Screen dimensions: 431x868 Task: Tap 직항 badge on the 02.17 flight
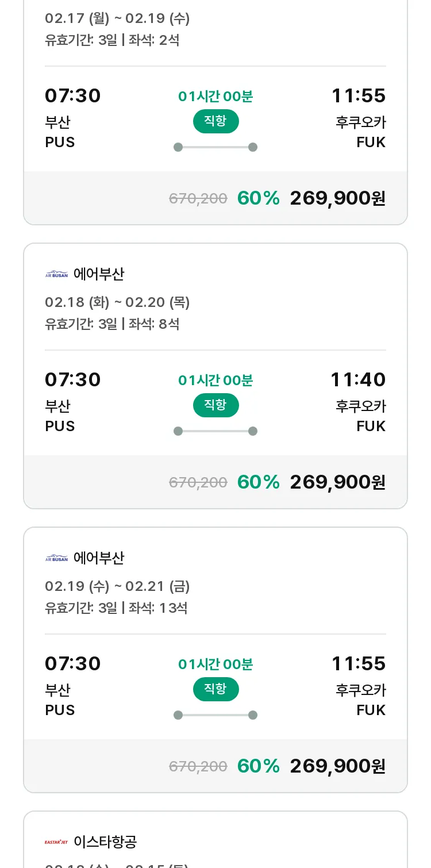click(215, 121)
